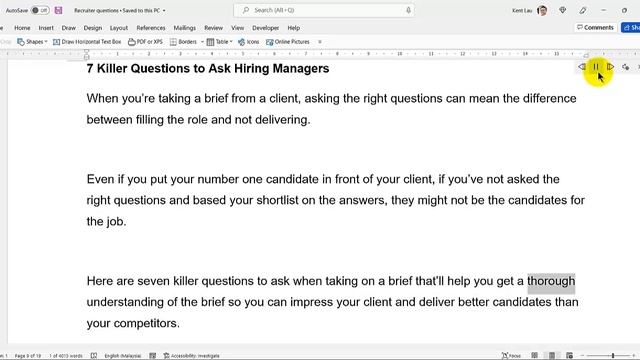Screen dimensions: 640x360
Task: Pause the Read Aloud playback
Action: (x=596, y=67)
